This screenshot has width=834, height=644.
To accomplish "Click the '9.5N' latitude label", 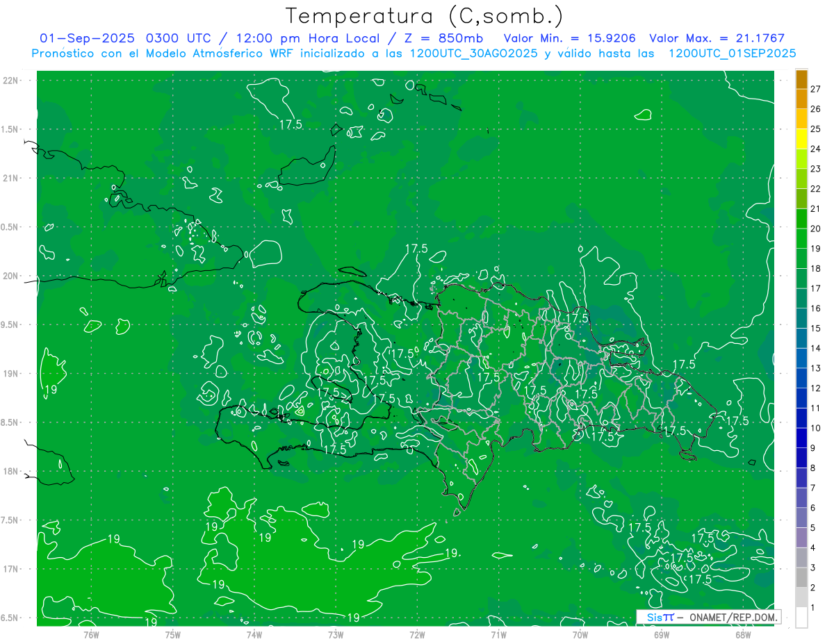I will click(x=9, y=324).
